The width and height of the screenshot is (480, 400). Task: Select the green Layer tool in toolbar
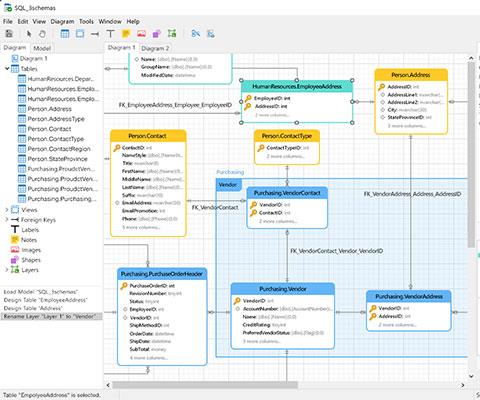pyautogui.click(x=172, y=33)
